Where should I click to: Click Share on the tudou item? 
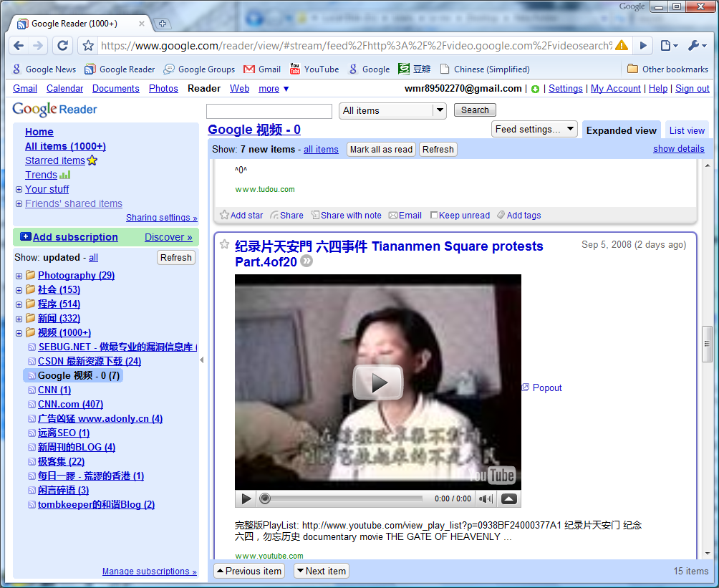[286, 215]
